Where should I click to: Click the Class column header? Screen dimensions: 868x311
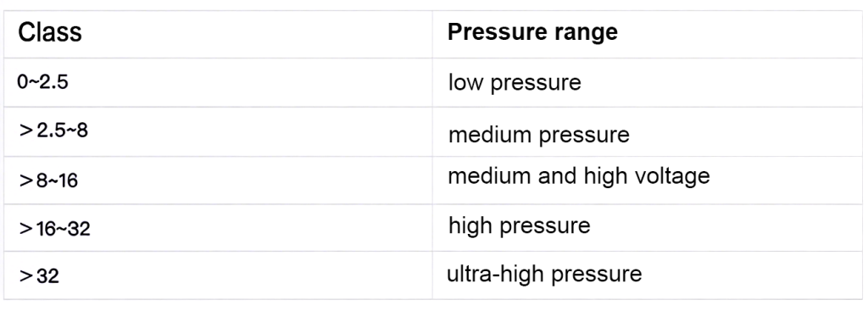218,34
